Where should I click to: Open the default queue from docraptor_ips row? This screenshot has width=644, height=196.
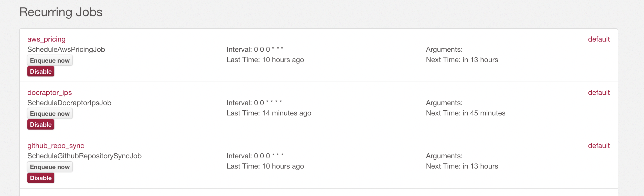coord(599,93)
